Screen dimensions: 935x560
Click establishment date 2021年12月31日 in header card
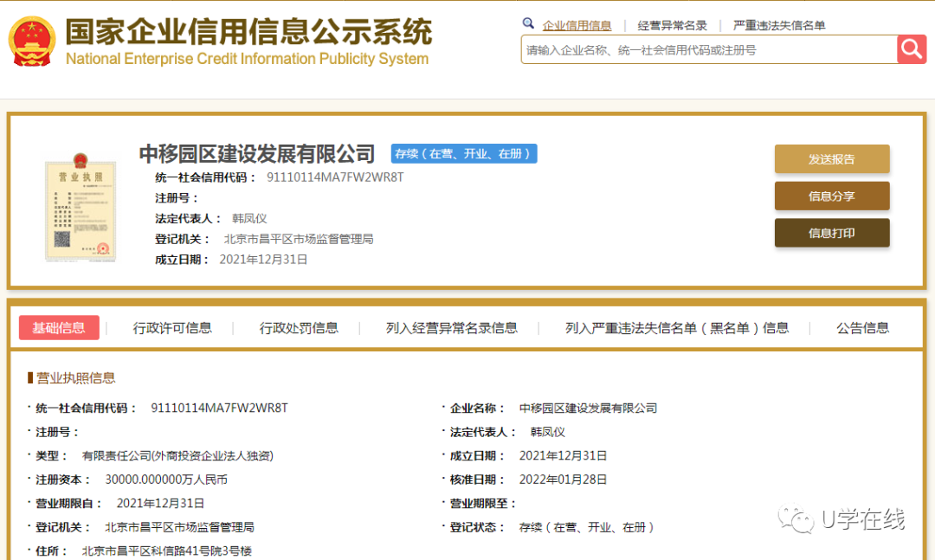tap(263, 260)
